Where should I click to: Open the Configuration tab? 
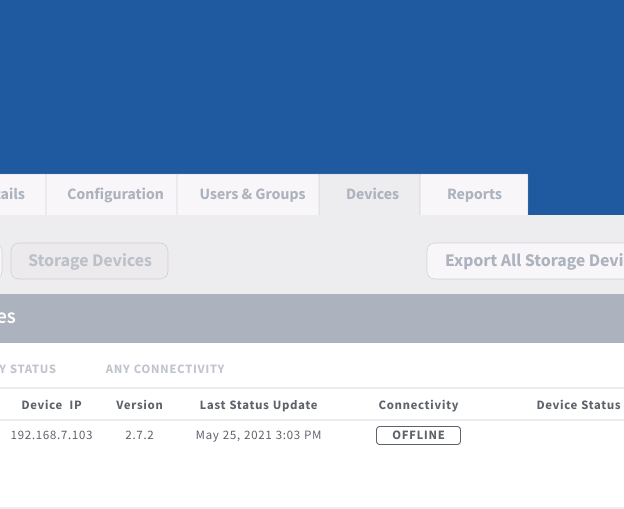point(115,194)
